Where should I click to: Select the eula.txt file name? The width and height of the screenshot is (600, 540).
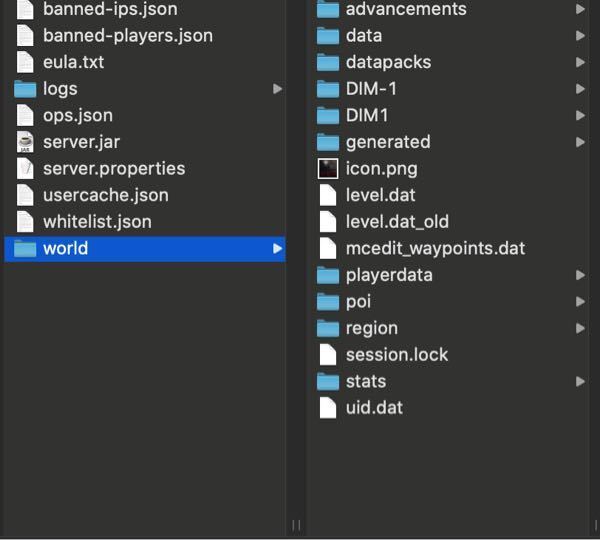73,62
